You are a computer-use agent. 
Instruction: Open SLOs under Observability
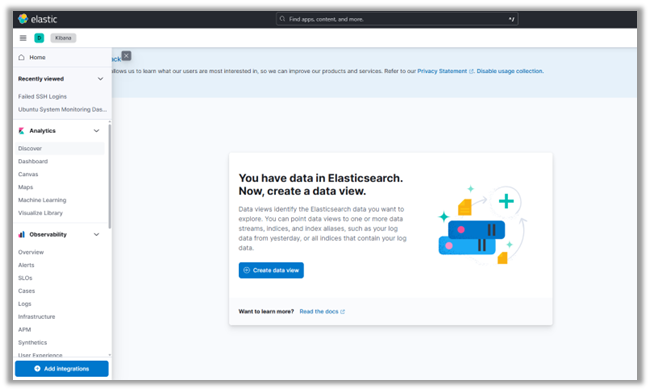pos(25,278)
